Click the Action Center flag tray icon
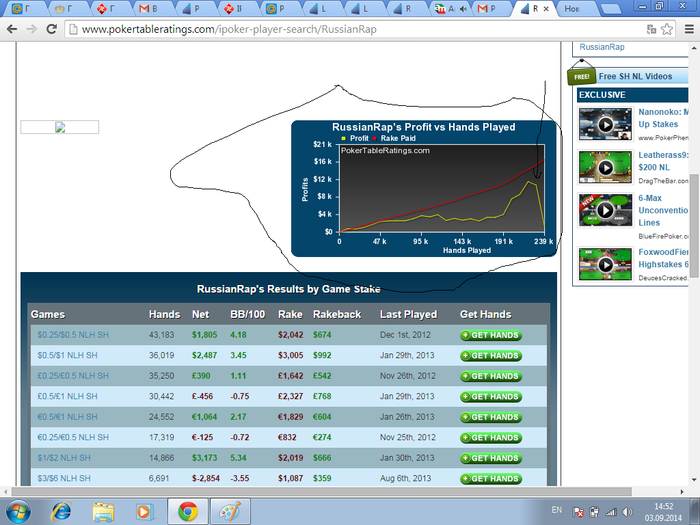Viewport: 700px width, 525px height. [578, 512]
